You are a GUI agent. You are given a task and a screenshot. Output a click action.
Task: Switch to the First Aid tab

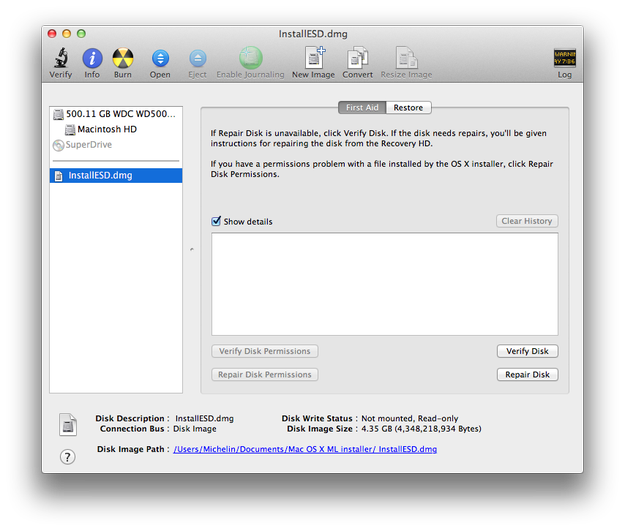tap(362, 108)
